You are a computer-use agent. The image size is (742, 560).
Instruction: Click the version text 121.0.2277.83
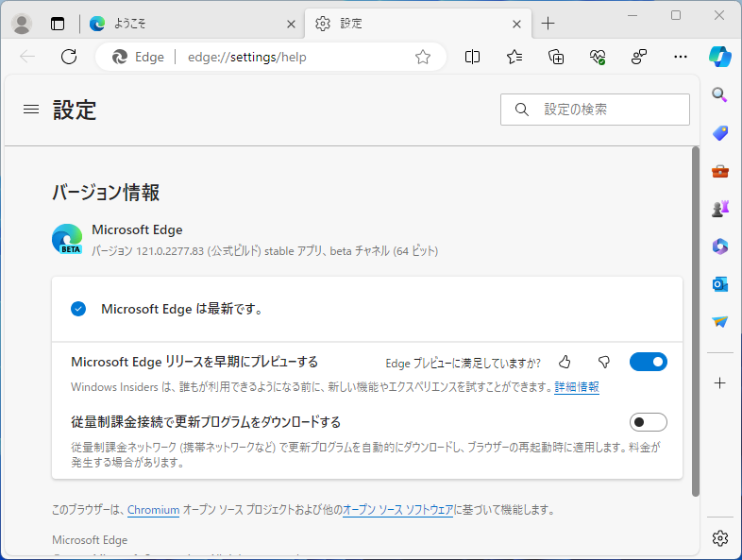click(169, 251)
